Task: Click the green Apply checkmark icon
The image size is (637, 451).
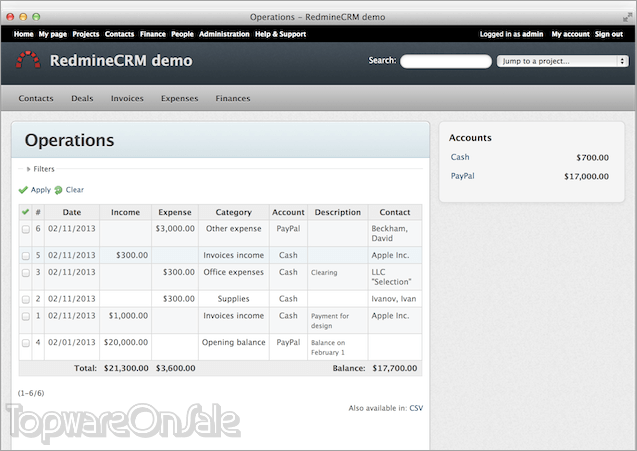Action: (23, 190)
